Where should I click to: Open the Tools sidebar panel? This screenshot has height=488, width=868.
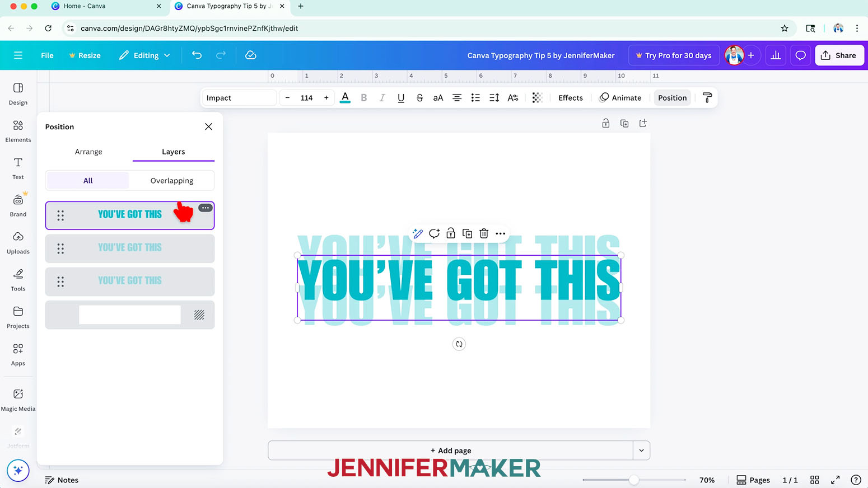tap(18, 280)
